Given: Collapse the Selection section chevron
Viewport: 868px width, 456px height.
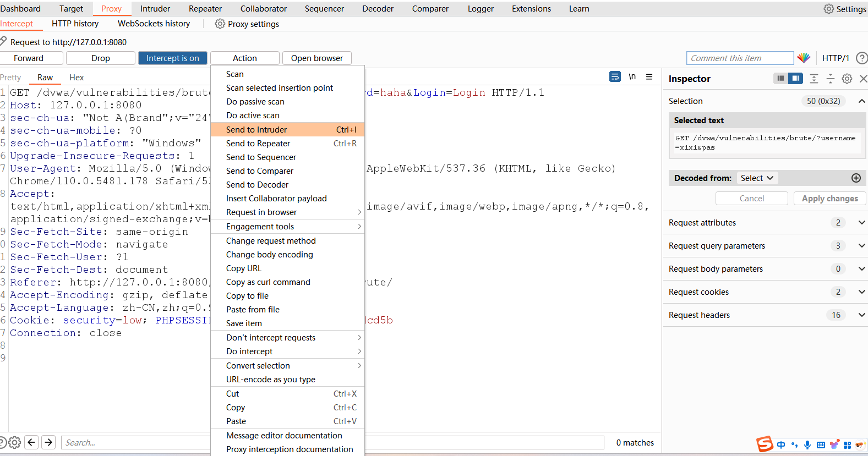Looking at the screenshot, I should [861, 101].
